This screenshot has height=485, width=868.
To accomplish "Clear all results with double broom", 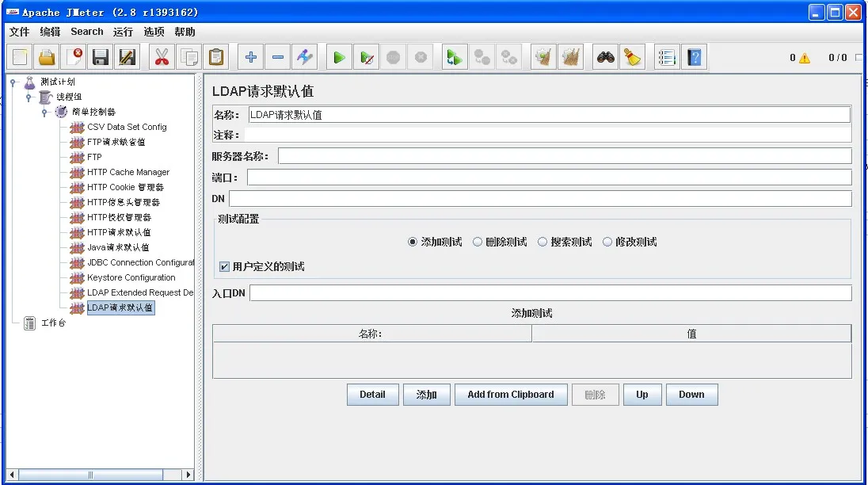I will tap(570, 57).
